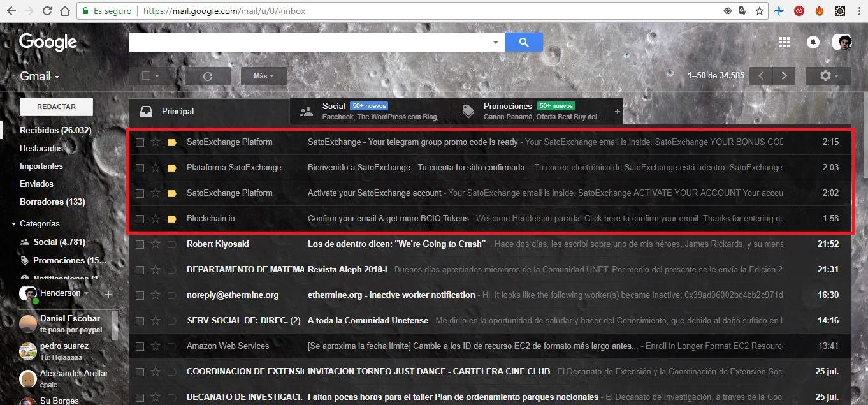Reload the page with browser refresh icon

point(47,11)
